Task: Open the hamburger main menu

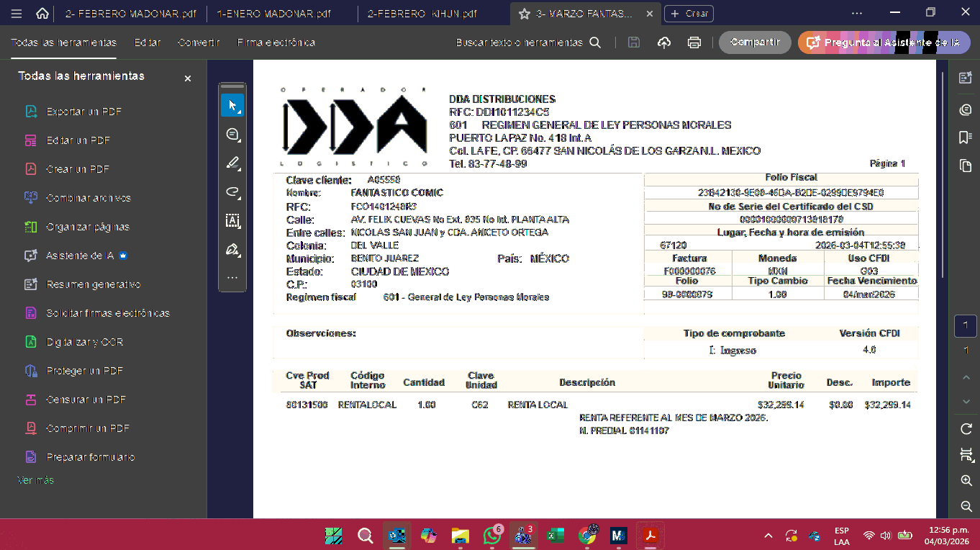Action: click(17, 14)
